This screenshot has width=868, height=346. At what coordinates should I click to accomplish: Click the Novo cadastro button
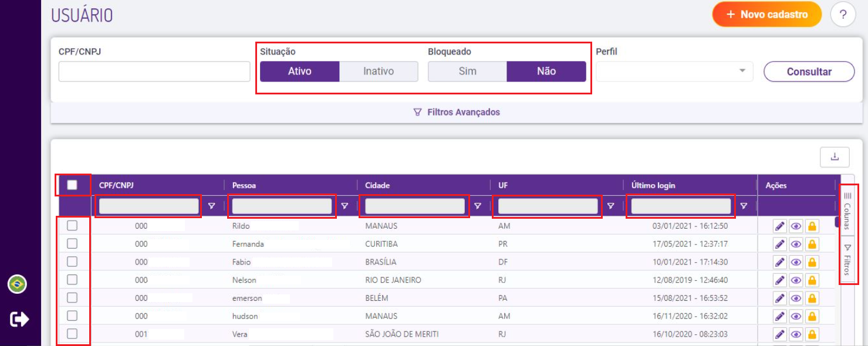point(766,15)
